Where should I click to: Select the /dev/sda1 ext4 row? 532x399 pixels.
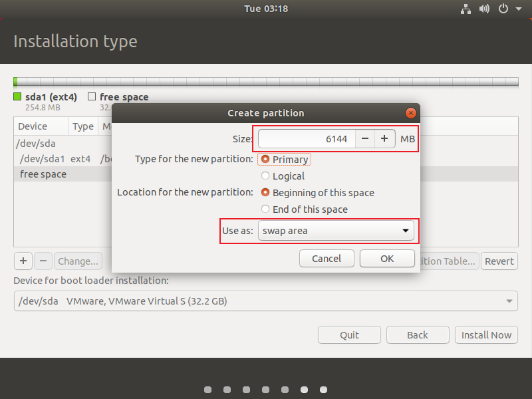63,159
